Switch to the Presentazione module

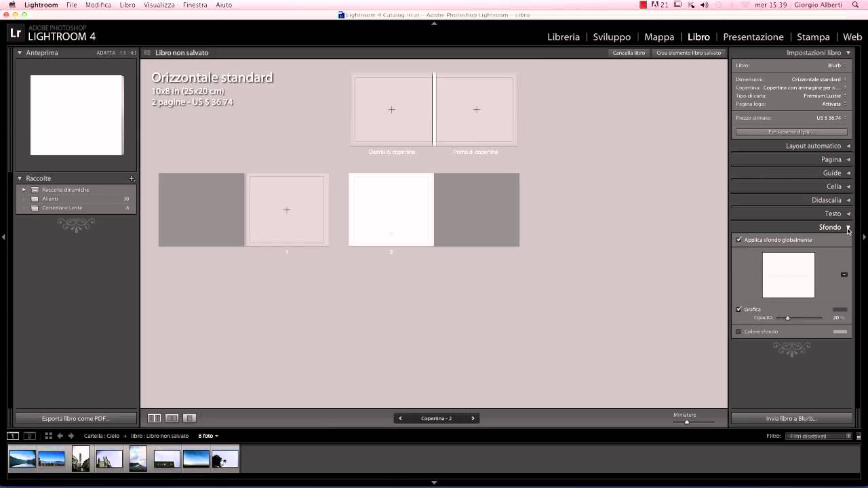pos(753,37)
